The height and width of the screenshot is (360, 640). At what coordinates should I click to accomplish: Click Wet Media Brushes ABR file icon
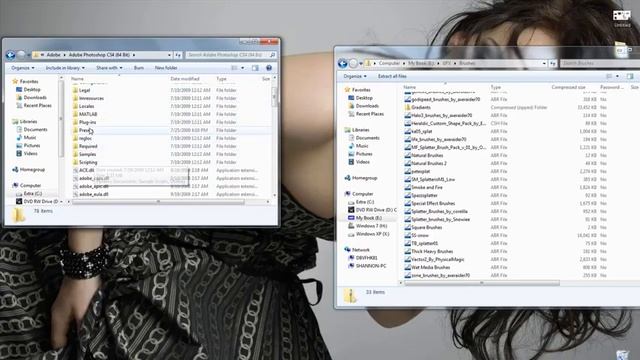click(407, 267)
